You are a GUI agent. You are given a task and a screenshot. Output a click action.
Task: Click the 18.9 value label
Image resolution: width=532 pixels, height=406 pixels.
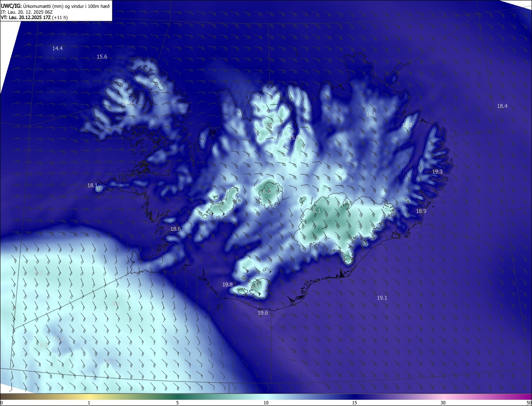(x=421, y=211)
